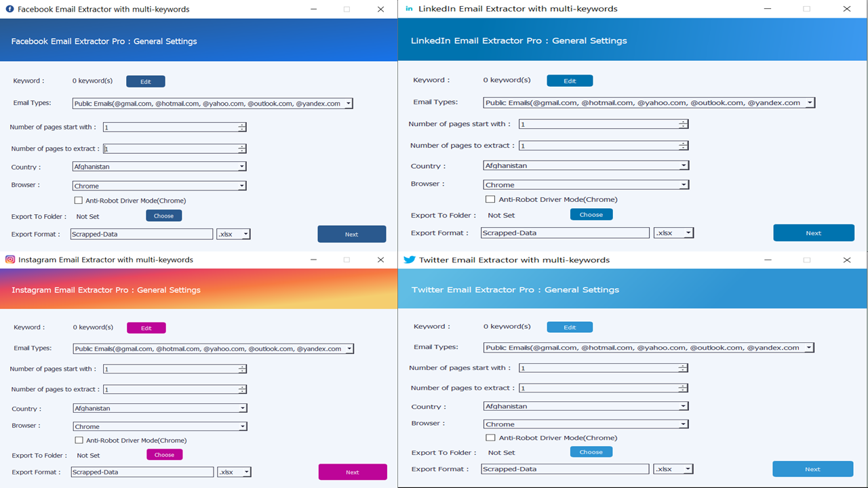Image resolution: width=868 pixels, height=488 pixels.
Task: Focus Scrapped-Data filename field in Twitter window
Action: [x=565, y=469]
